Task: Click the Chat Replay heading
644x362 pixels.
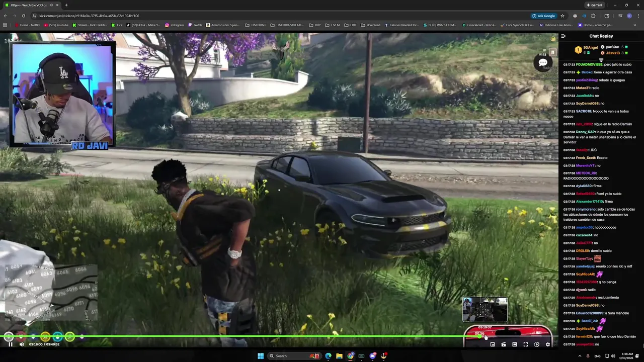Action: click(x=601, y=36)
